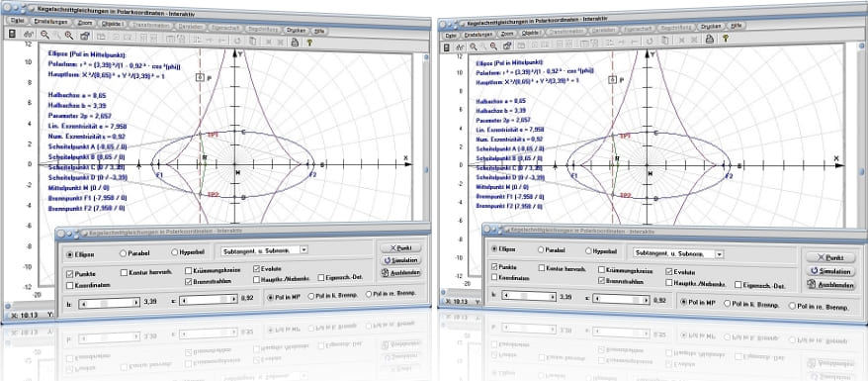
Task: Click the b slider right arrow in right panel
Action: tap(553, 297)
